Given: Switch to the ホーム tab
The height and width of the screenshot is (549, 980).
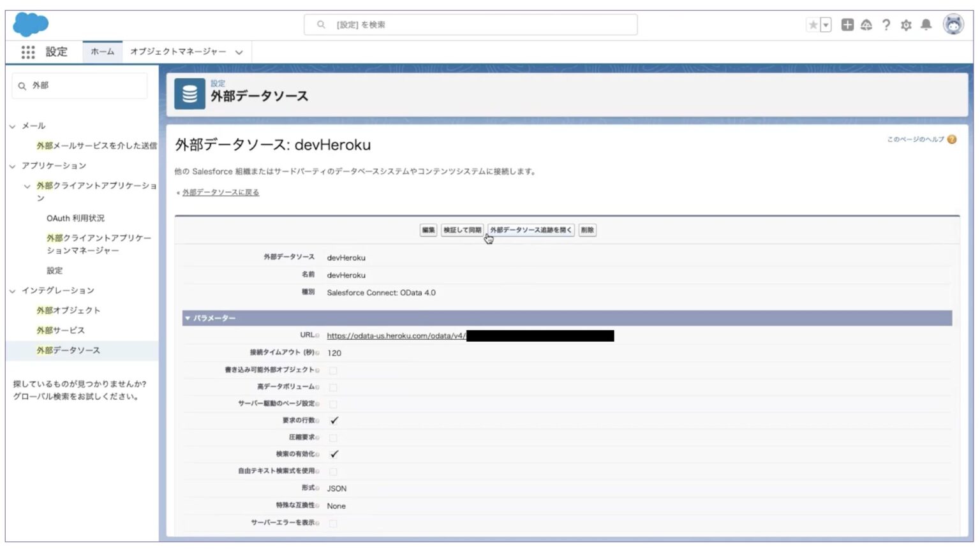Looking at the screenshot, I should [x=102, y=52].
